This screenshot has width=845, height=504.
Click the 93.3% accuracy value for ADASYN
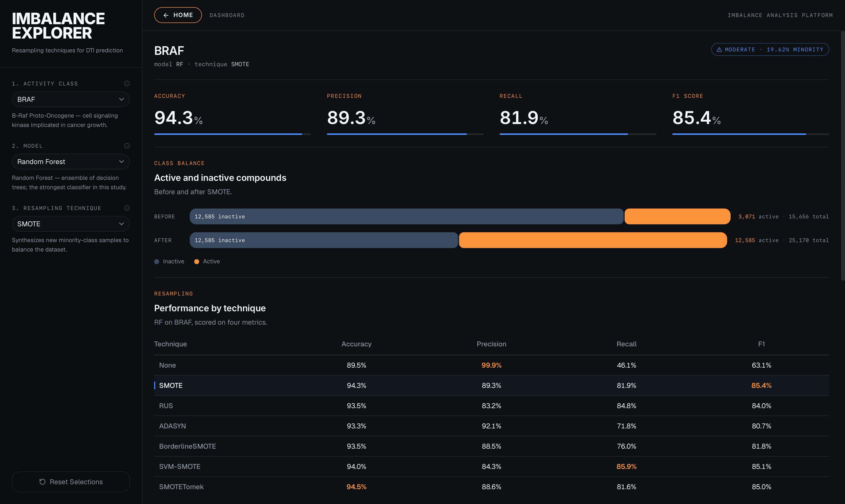pyautogui.click(x=356, y=426)
